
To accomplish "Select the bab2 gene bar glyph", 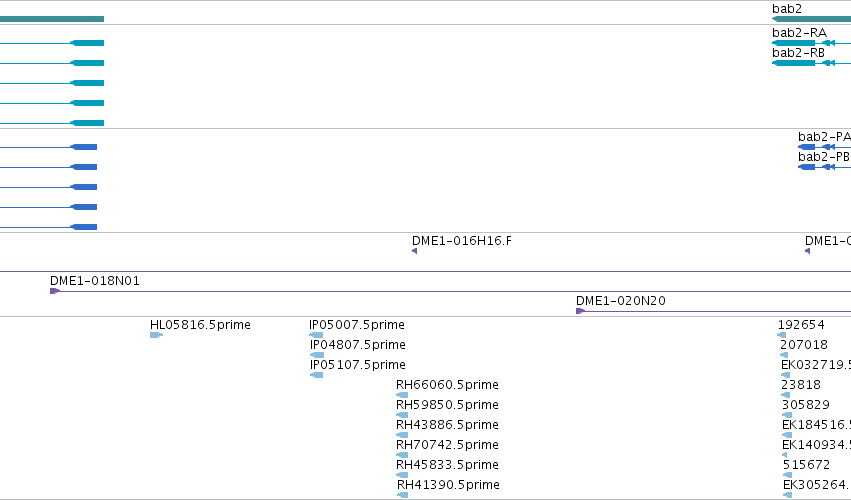I will 811,19.
